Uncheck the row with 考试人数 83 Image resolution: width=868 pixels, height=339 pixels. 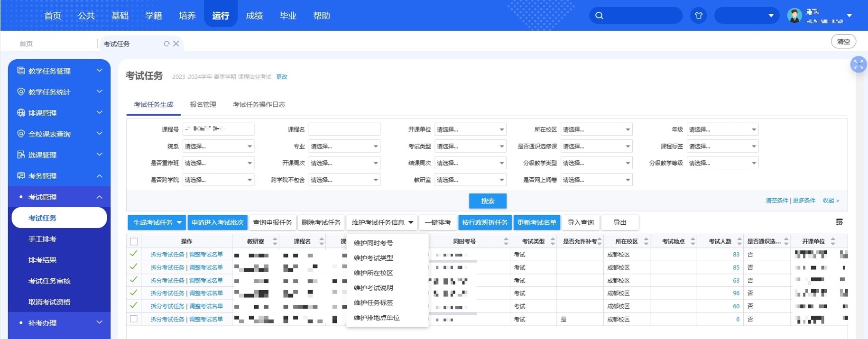pos(134,254)
